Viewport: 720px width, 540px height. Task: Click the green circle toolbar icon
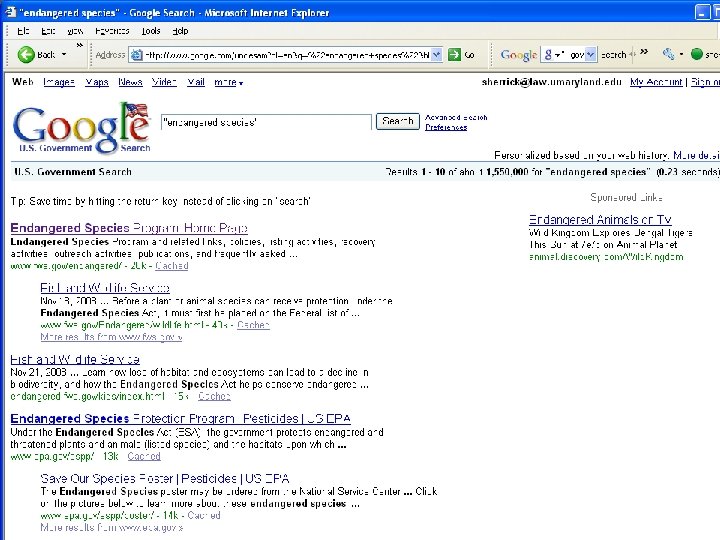click(697, 54)
